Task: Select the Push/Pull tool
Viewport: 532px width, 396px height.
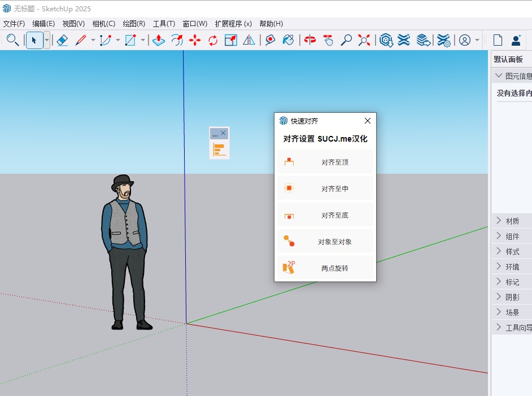Action: 159,40
